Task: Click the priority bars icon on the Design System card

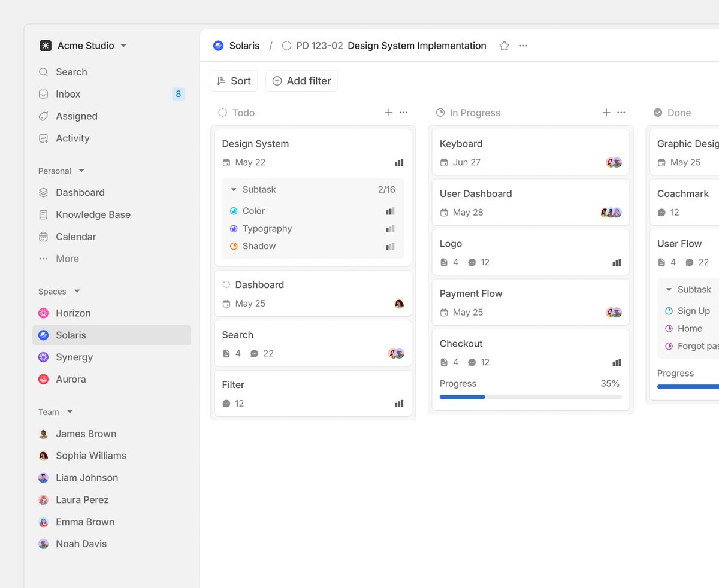Action: tap(399, 162)
